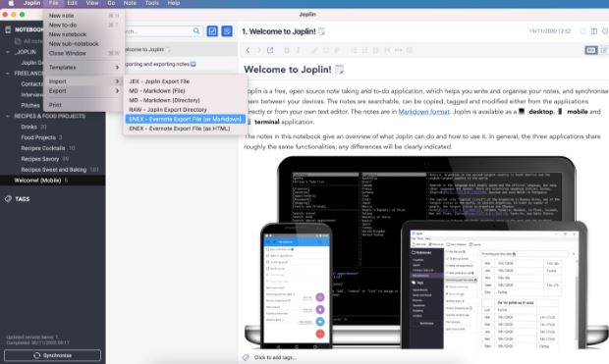Open the Go menu
The height and width of the screenshot is (364, 609).
click(111, 3)
